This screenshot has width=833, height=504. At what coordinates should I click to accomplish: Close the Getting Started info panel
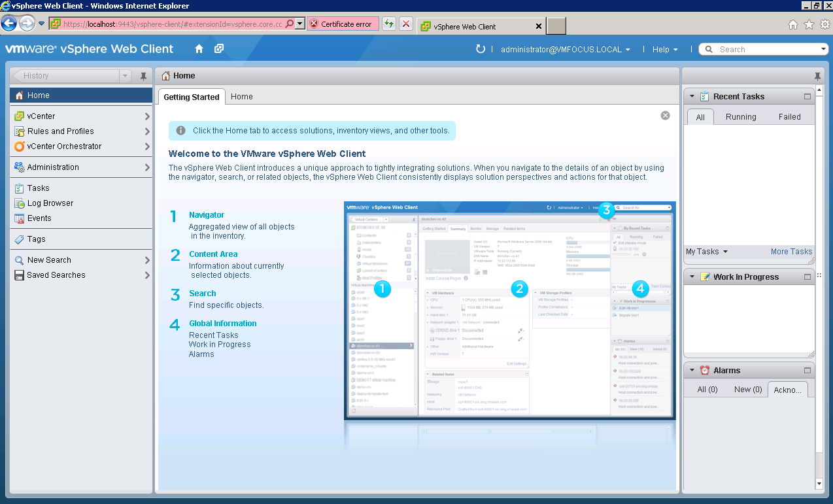click(x=665, y=116)
